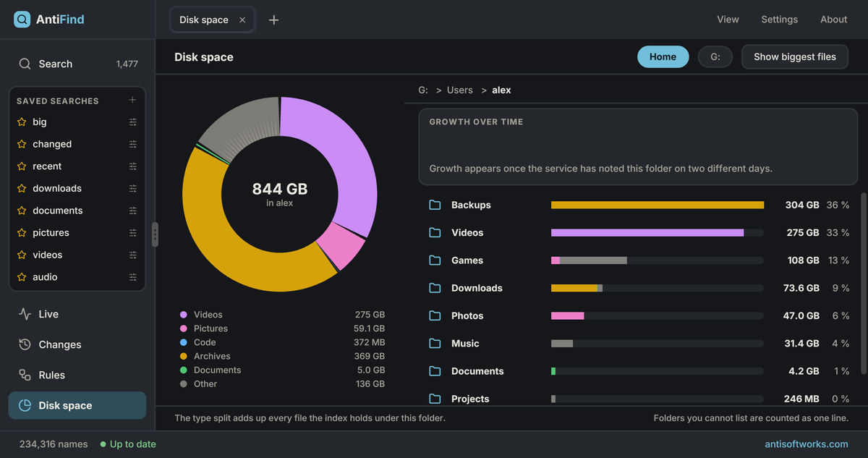Click the Backups folder icon
The height and width of the screenshot is (458, 868).
435,205
